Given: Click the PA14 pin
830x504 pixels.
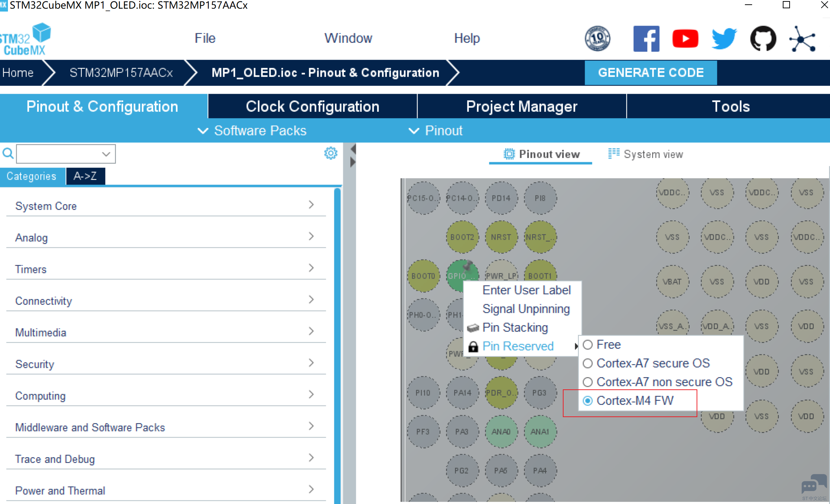Looking at the screenshot, I should 462,393.
